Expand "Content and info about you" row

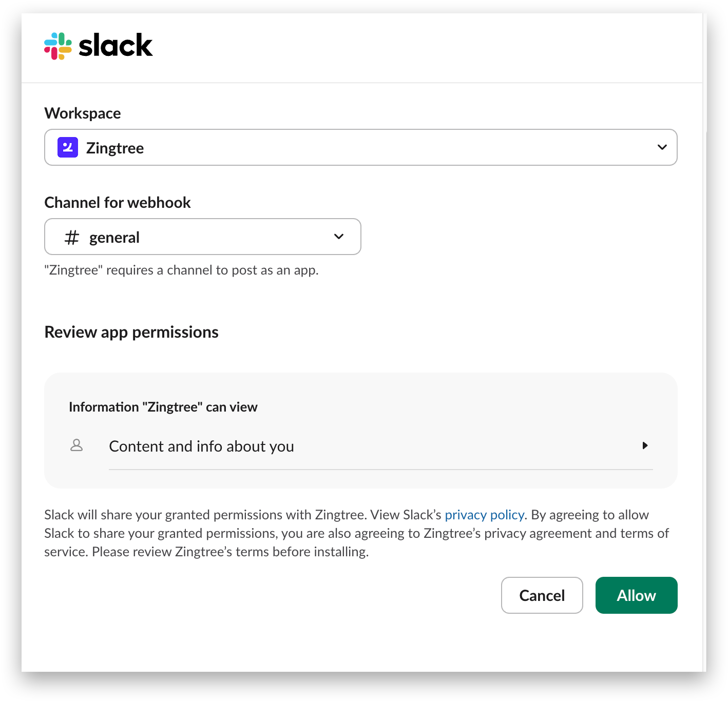[x=201, y=446]
